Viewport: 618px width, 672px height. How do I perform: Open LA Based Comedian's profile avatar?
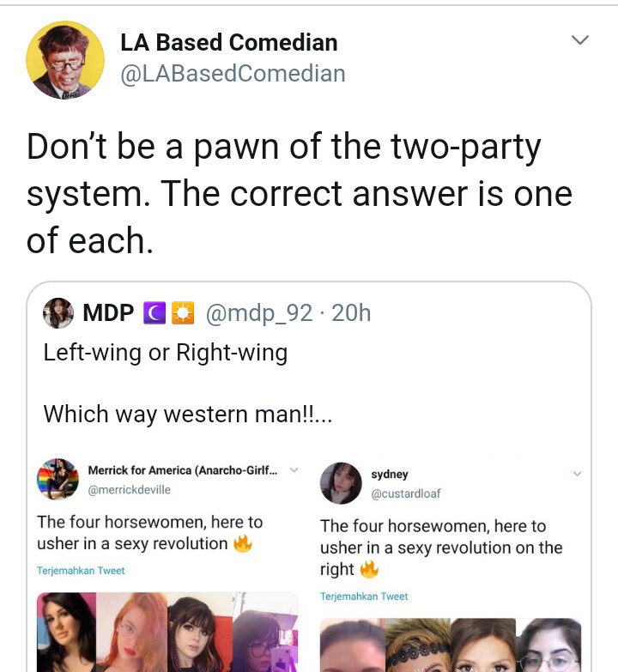pos(65,60)
